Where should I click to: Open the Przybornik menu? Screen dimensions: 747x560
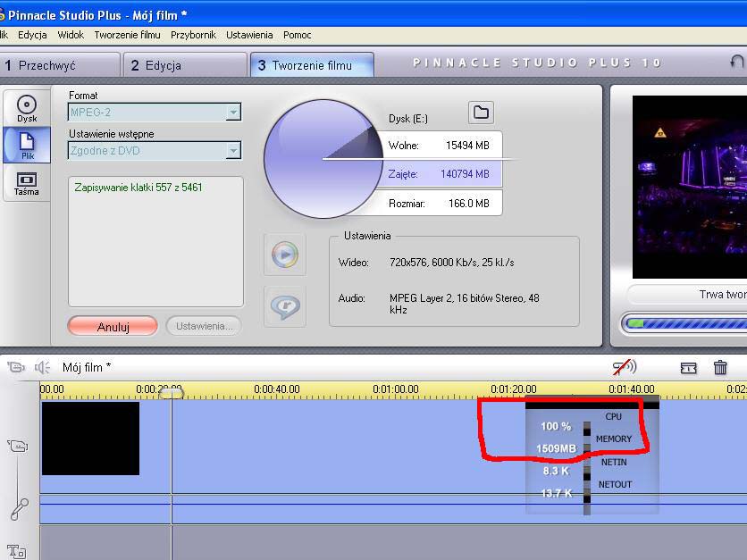(x=193, y=35)
